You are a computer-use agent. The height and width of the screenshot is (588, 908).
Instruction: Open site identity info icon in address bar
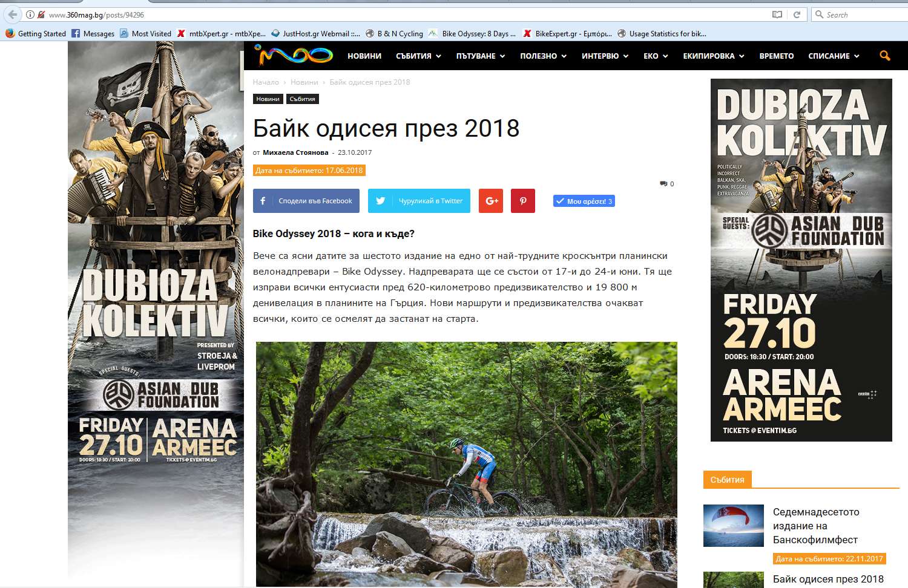click(x=30, y=15)
